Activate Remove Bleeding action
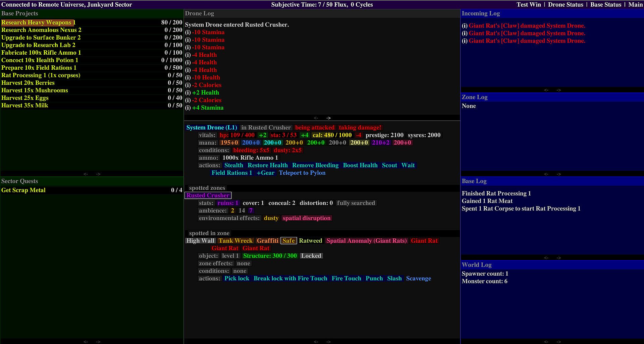This screenshot has height=344, width=644. [315, 165]
